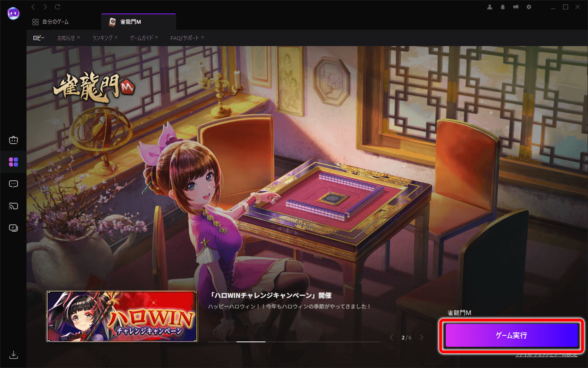Open launcher settings gear icon
Image resolution: width=588 pixels, height=368 pixels.
point(529,7)
